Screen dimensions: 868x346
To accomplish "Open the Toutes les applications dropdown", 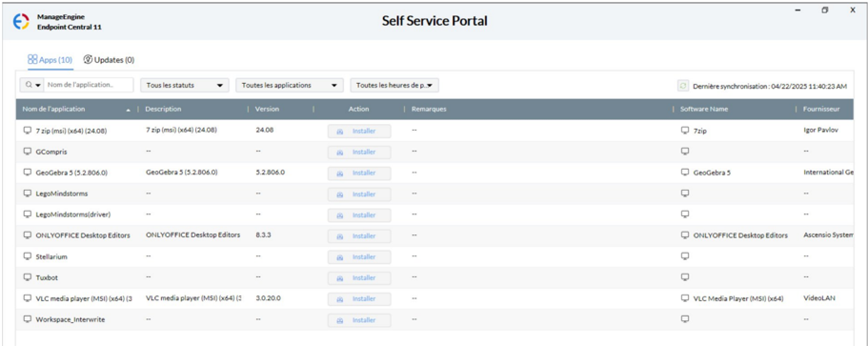I will pos(289,85).
